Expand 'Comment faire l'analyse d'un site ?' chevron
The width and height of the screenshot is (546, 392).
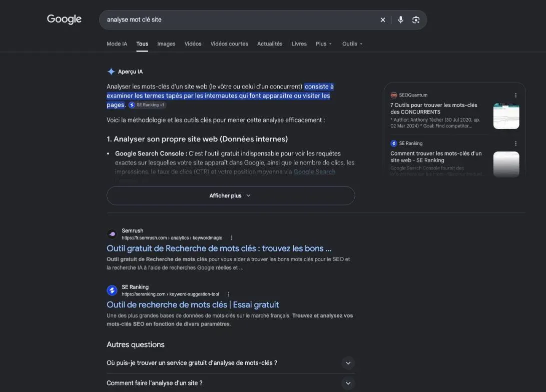348,383
